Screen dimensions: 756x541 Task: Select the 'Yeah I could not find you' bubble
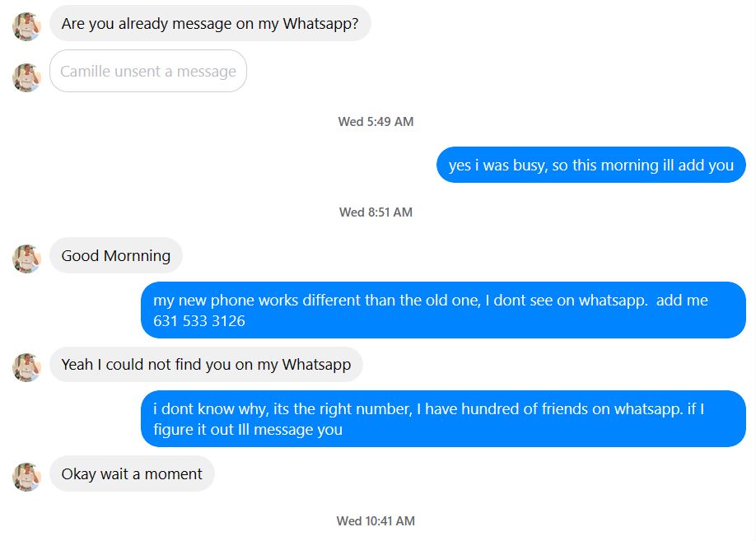[206, 365]
